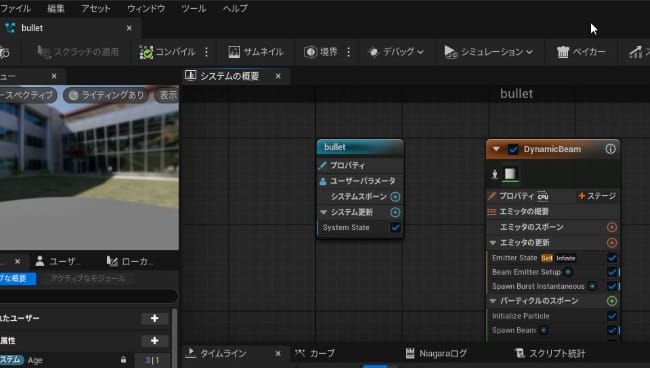Open the ウィンドウ menu
Image resolution: width=650 pixels, height=368 pixels.
pos(146,8)
